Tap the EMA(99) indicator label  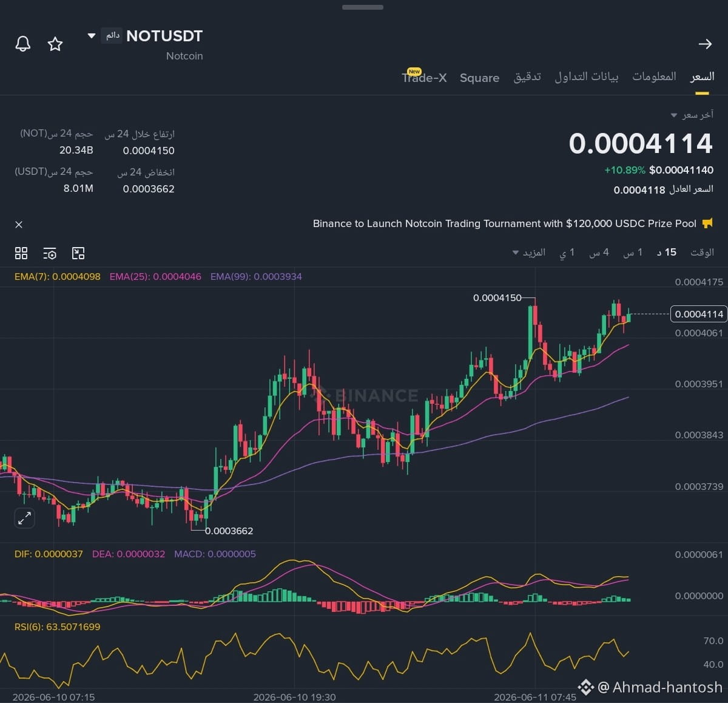(256, 277)
